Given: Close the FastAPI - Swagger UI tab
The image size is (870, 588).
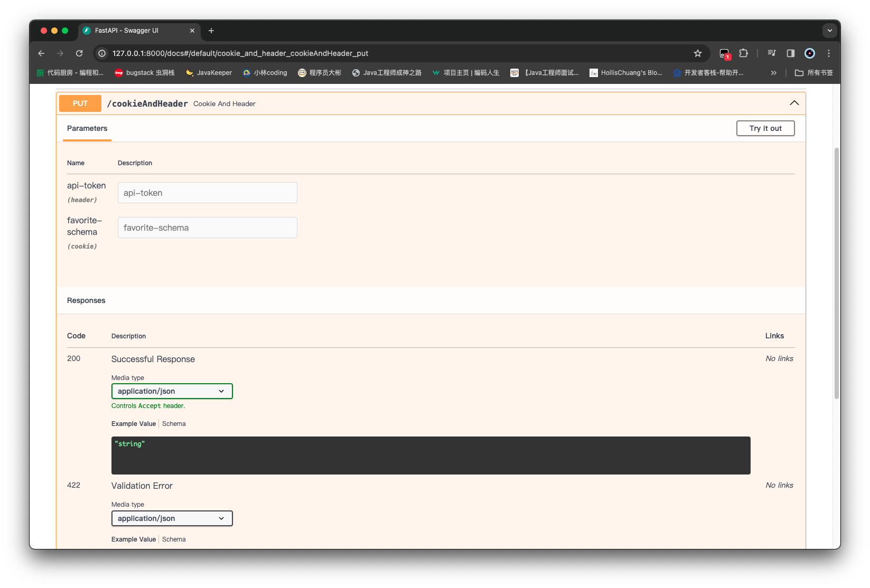Looking at the screenshot, I should (192, 31).
